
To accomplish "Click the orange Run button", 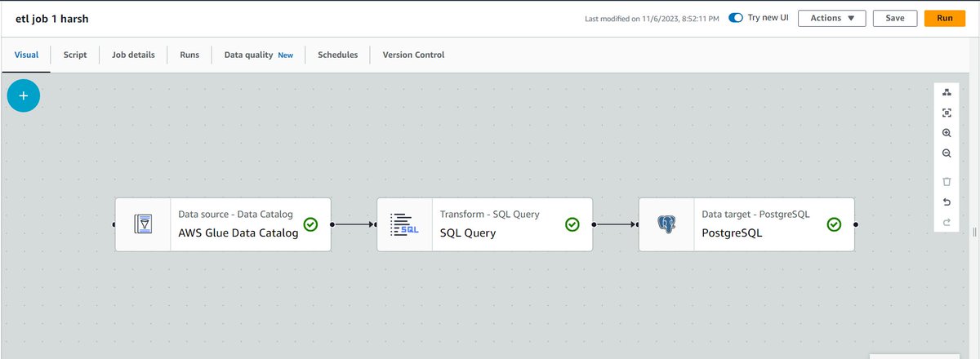I will coord(945,18).
